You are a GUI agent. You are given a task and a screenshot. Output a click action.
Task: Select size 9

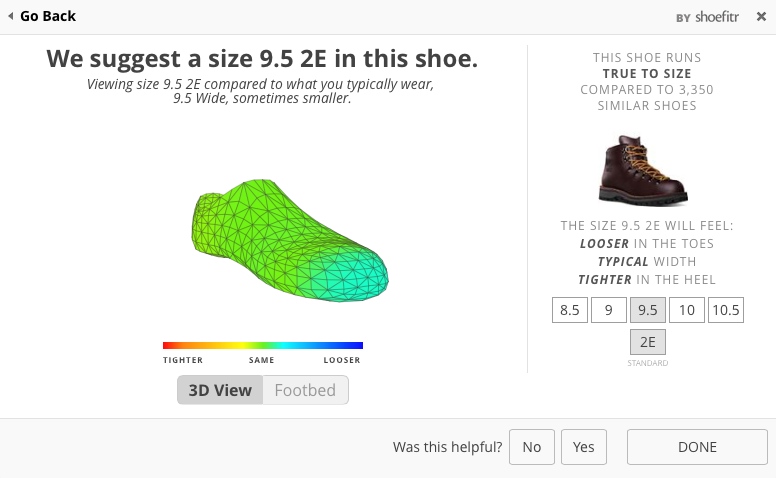[609, 310]
